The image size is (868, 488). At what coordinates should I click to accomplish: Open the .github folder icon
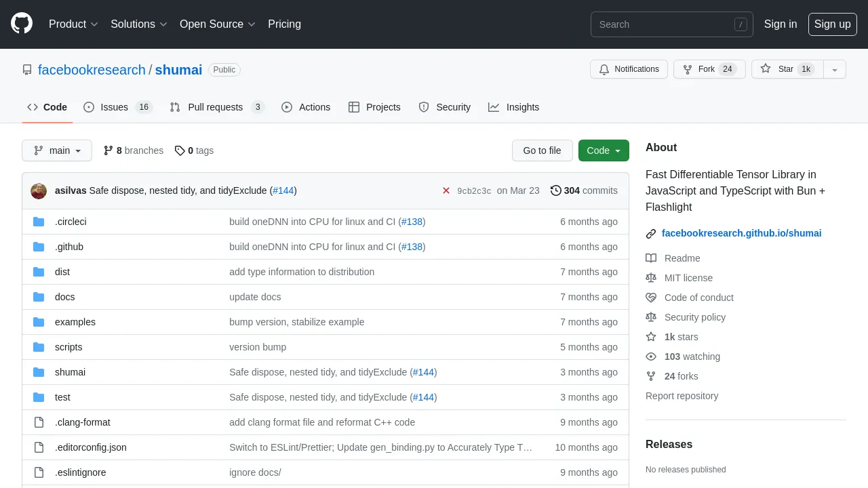[39, 247]
